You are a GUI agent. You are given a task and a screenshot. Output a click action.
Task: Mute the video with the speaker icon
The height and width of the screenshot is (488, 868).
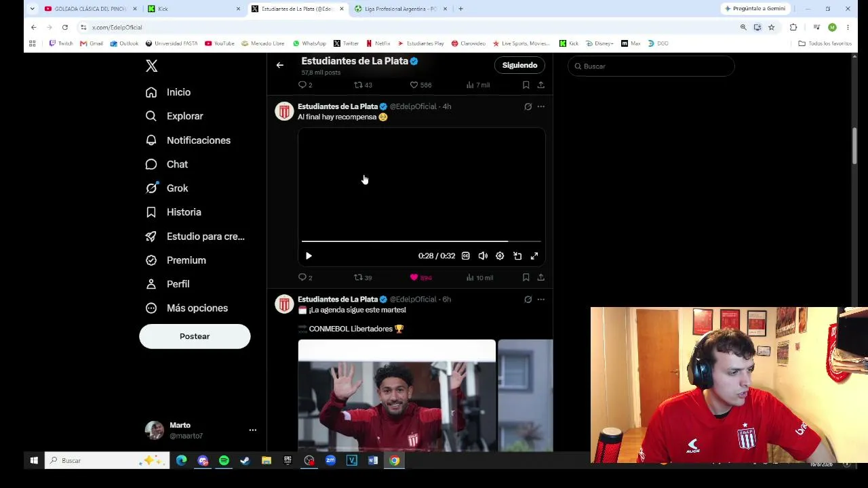[x=483, y=256]
